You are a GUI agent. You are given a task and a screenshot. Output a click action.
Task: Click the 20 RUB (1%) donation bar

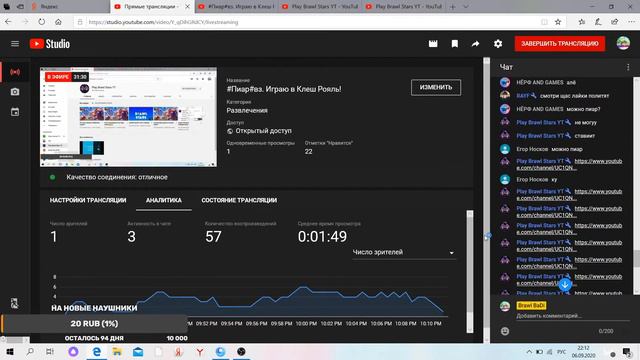(94, 323)
